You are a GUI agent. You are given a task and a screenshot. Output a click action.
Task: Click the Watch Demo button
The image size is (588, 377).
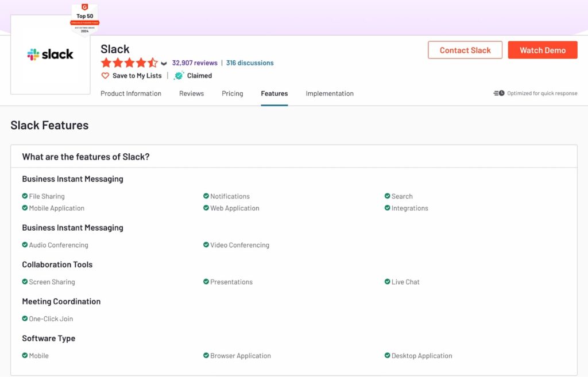tap(543, 50)
